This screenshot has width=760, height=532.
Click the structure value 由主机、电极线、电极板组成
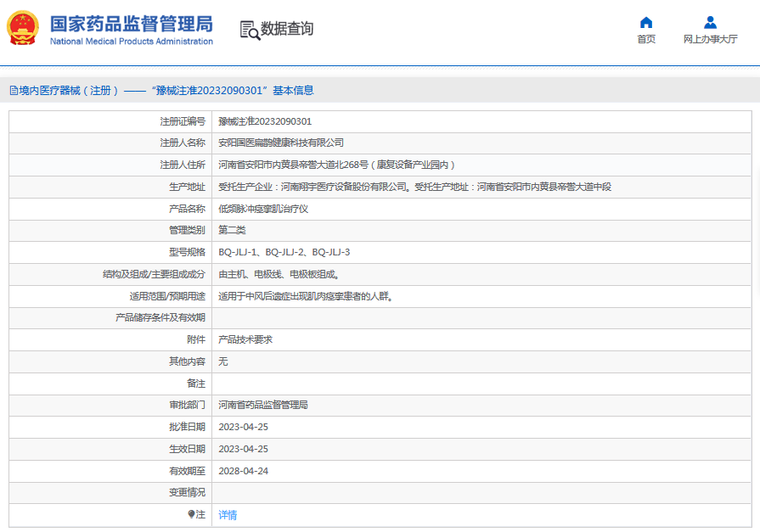279,274
